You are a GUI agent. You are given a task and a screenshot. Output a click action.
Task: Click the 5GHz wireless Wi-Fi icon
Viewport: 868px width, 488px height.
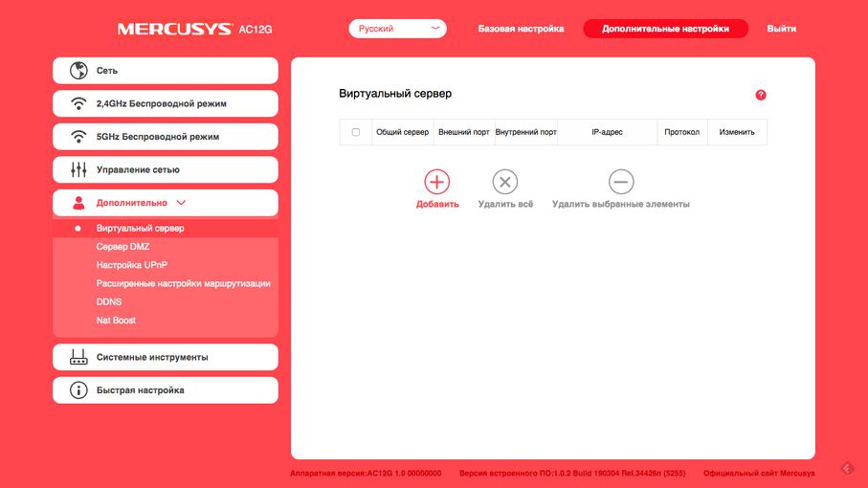tap(78, 137)
